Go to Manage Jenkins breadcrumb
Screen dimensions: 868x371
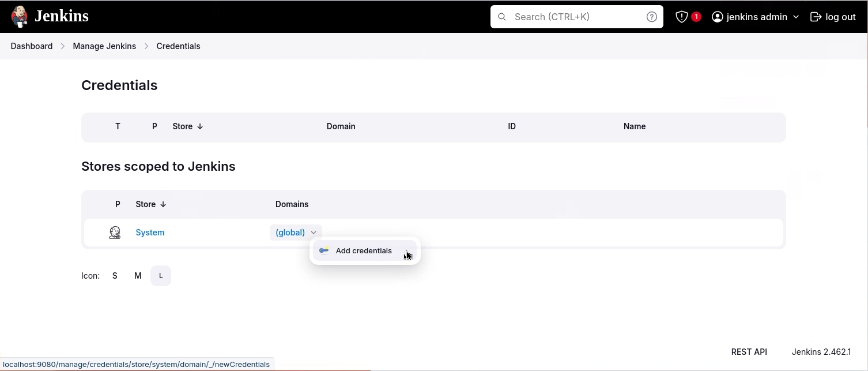104,46
